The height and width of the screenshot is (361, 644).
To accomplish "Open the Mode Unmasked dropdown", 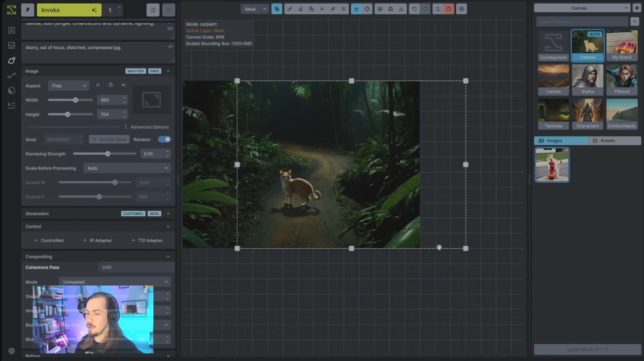I will pyautogui.click(x=115, y=282).
